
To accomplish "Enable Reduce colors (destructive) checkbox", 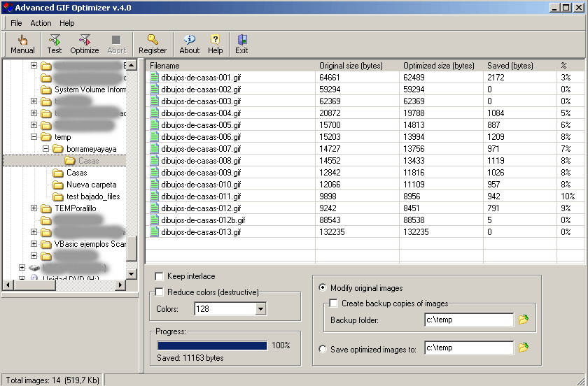I will (159, 292).
